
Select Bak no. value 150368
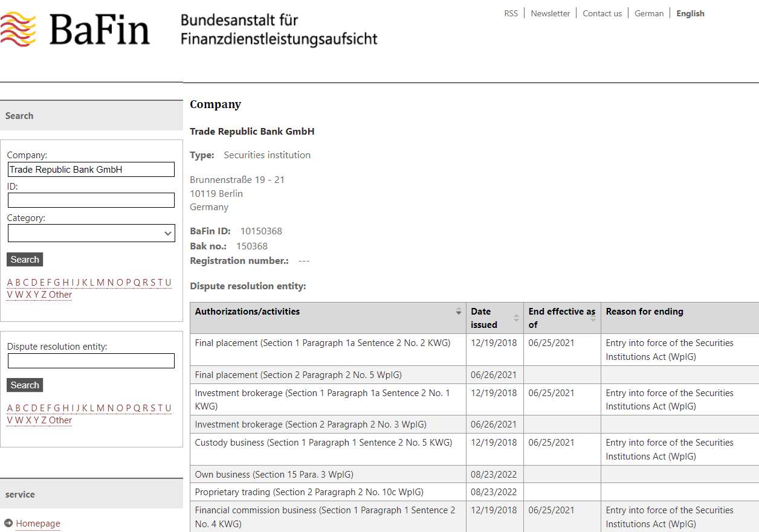tap(252, 246)
